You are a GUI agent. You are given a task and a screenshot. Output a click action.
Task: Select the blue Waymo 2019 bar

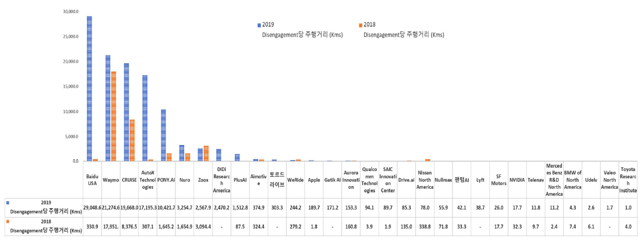(108, 108)
